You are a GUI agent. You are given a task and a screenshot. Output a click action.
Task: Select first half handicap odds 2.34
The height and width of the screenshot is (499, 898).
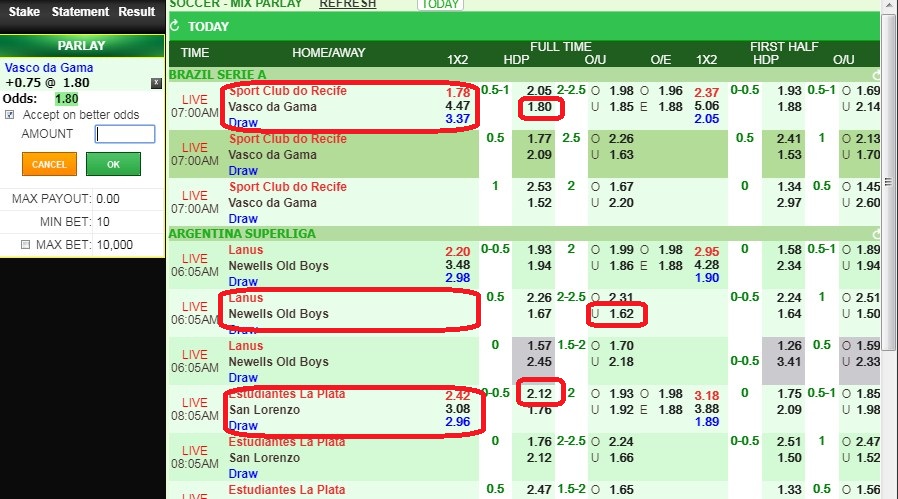point(789,266)
